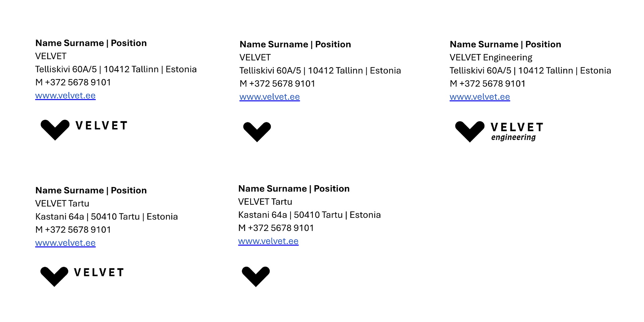Follow www.velvet.ee link above the plain Tallinn wordmark logo
The height and width of the screenshot is (322, 644).
(x=65, y=95)
